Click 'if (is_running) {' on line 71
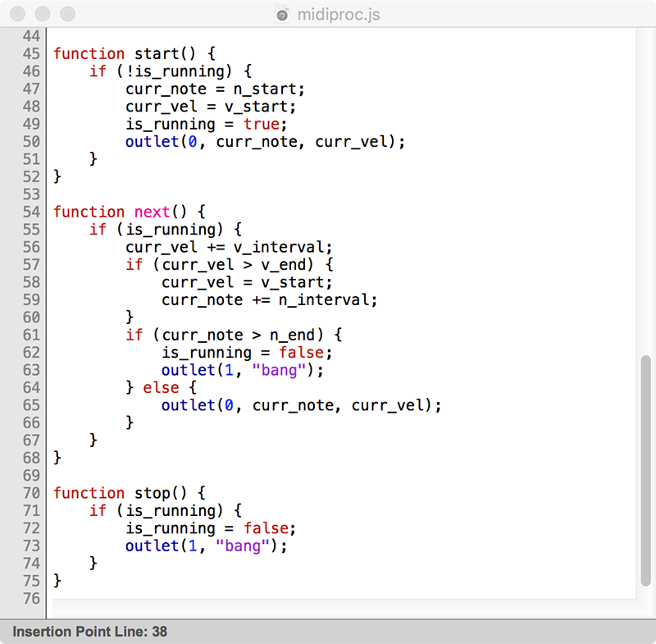Image resolution: width=656 pixels, height=644 pixels. (166, 510)
